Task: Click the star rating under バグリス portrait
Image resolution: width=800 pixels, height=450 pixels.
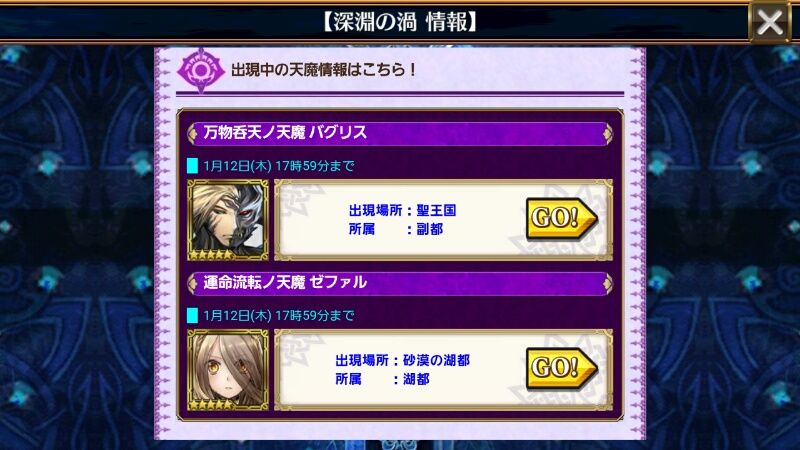Action: point(212,254)
